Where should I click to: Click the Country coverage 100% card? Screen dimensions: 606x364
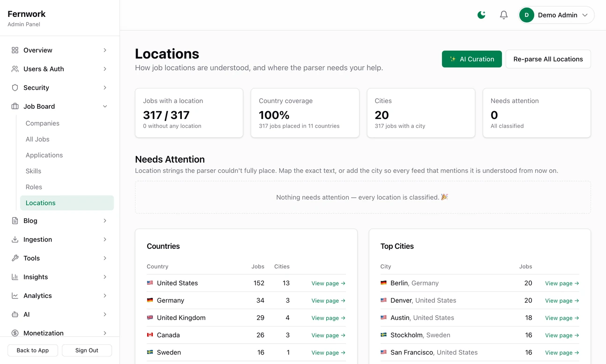(305, 113)
